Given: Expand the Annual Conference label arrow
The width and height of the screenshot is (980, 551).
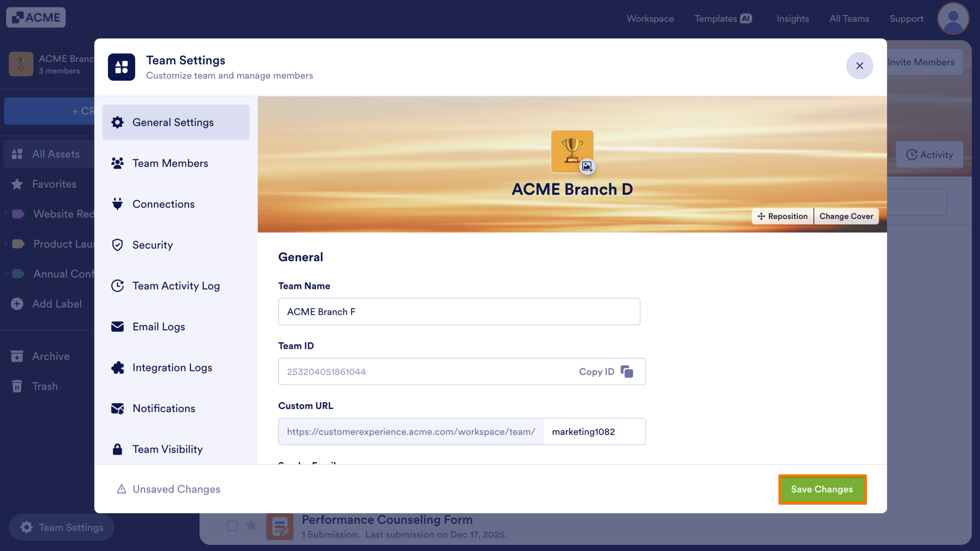Looking at the screenshot, I should coord(6,273).
